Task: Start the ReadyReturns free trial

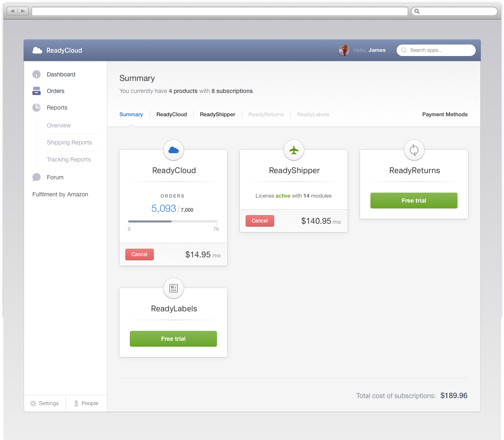Action: (x=414, y=200)
